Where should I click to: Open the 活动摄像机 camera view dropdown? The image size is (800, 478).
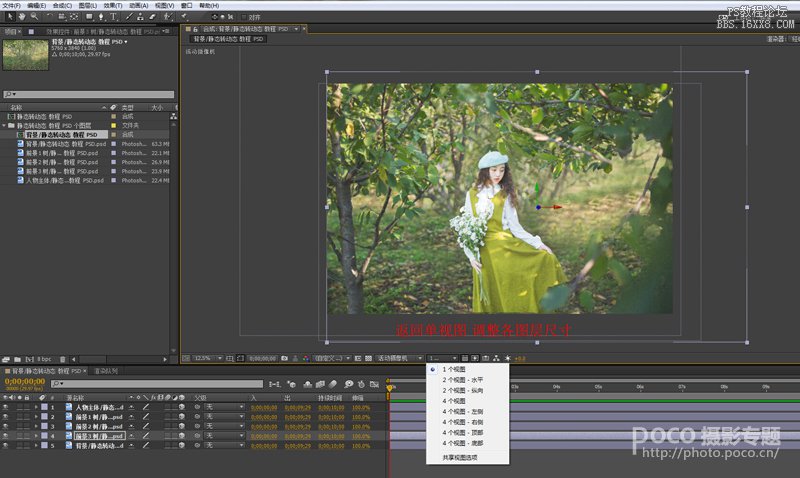[399, 358]
